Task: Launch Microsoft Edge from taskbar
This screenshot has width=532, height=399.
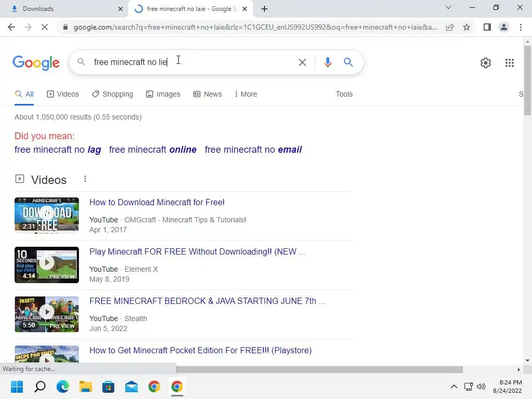Action: (x=63, y=387)
